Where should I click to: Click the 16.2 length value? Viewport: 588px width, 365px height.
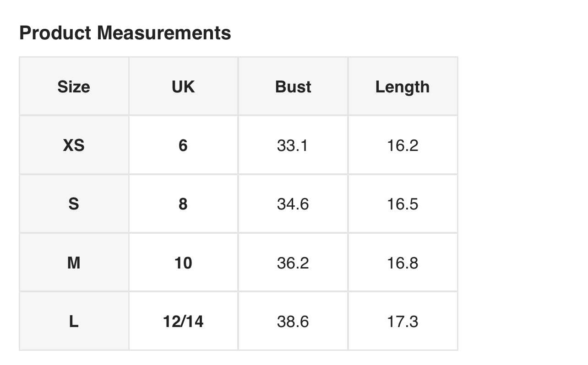pyautogui.click(x=403, y=145)
